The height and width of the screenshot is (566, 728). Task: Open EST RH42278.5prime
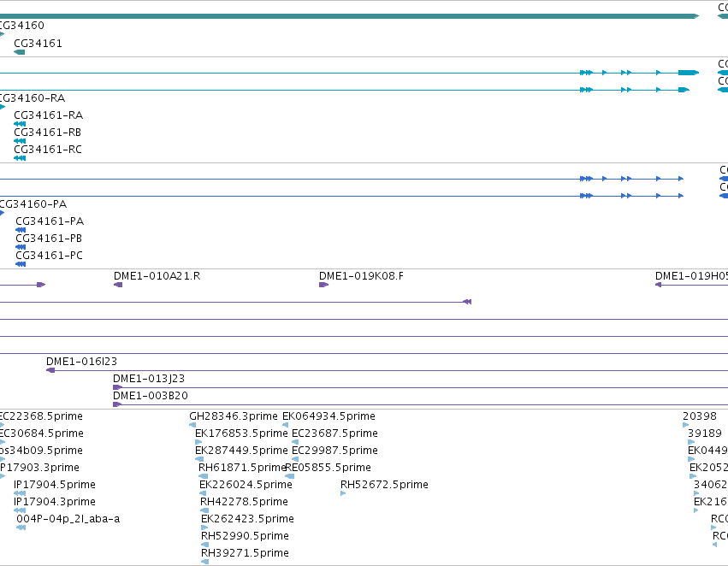coord(244,502)
